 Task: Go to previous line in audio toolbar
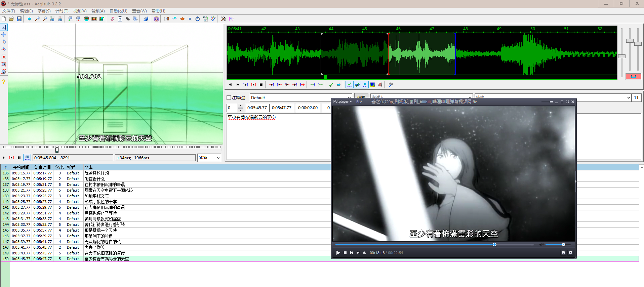(x=230, y=85)
